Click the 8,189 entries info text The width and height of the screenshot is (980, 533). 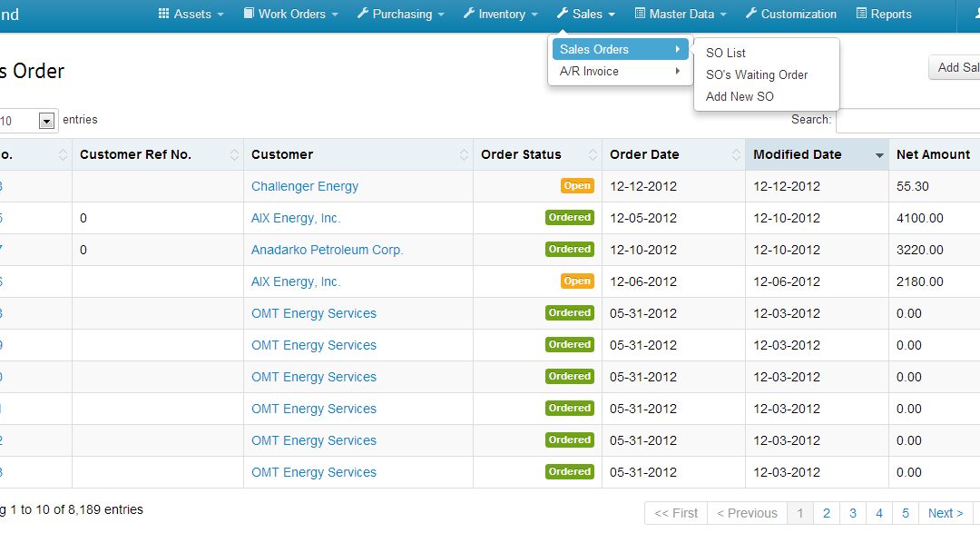pos(72,509)
